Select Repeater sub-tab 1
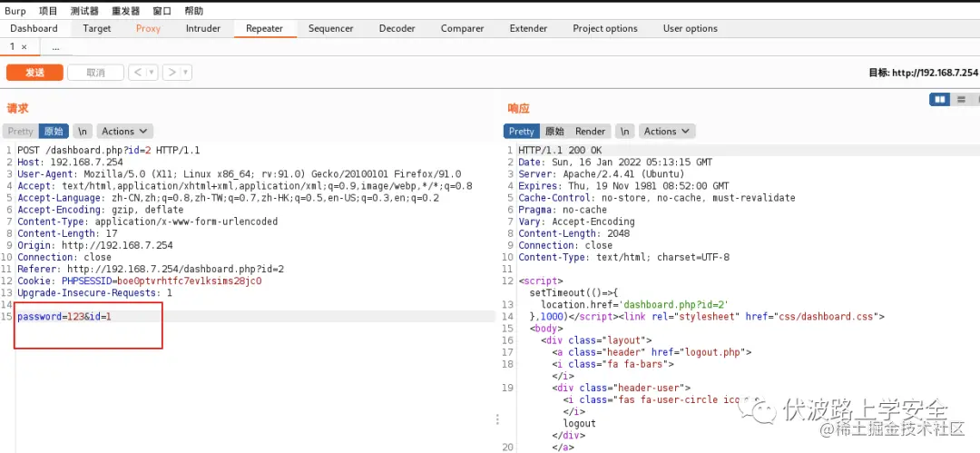 [13, 47]
